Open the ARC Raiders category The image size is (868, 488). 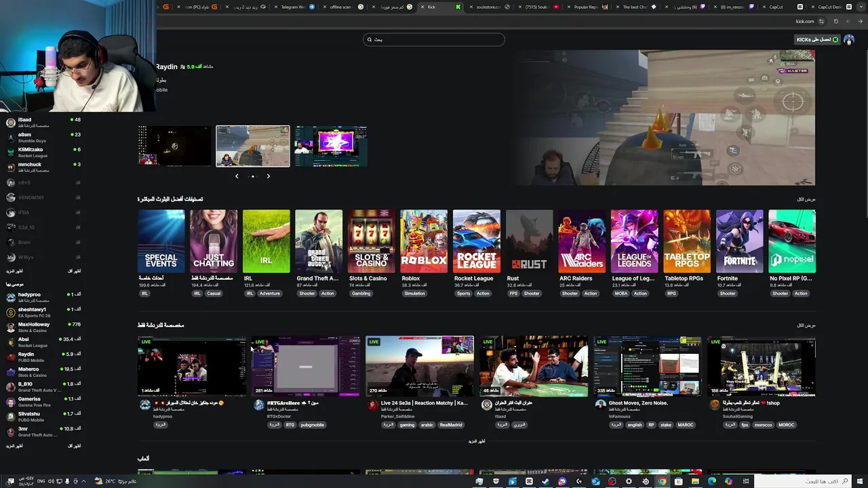click(x=581, y=241)
